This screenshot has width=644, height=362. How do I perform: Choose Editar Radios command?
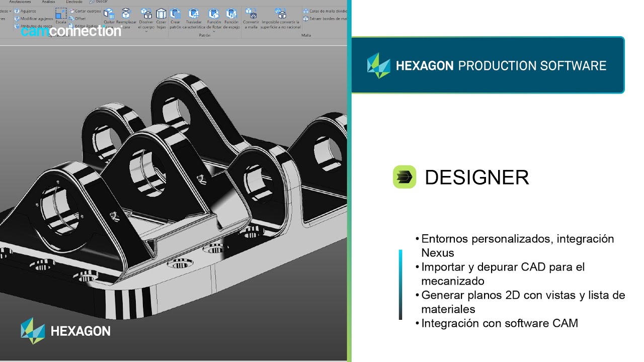coord(83,26)
